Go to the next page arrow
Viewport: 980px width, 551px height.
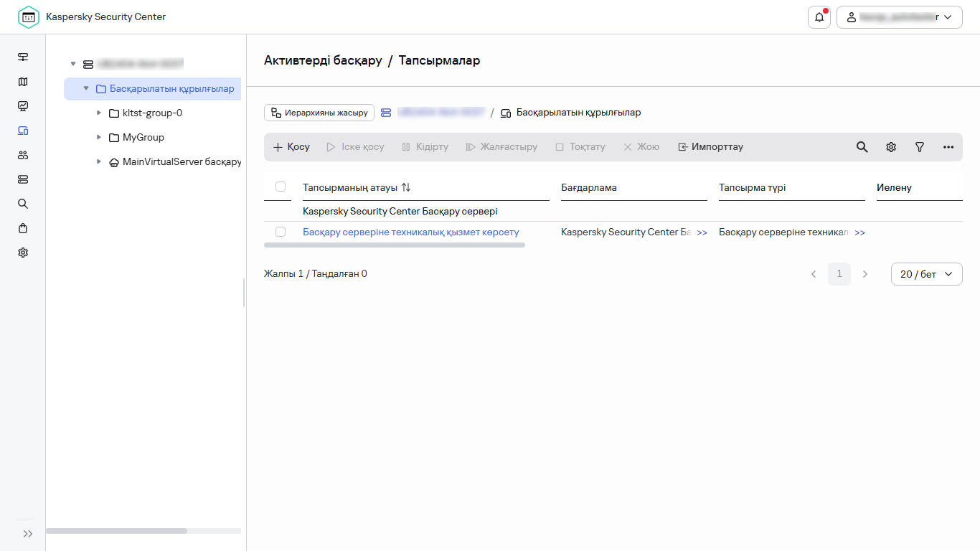pyautogui.click(x=865, y=274)
